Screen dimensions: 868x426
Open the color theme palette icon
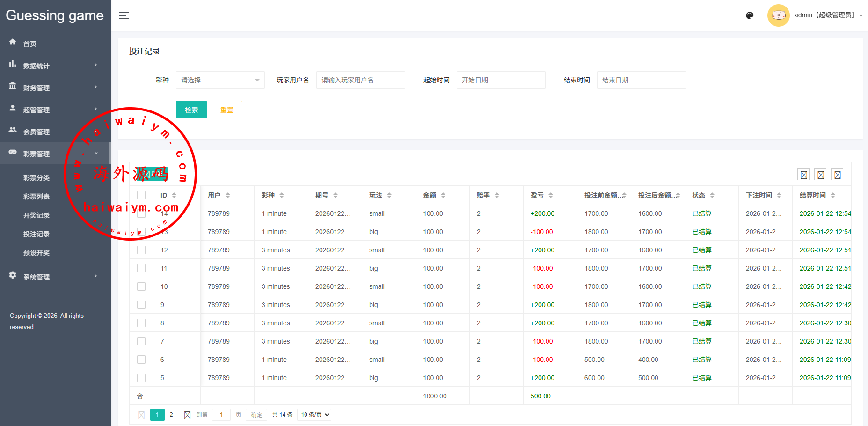pos(750,15)
